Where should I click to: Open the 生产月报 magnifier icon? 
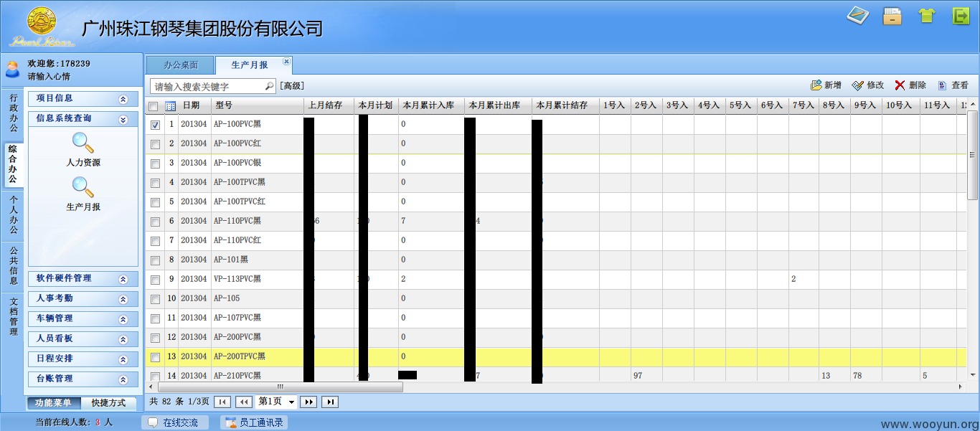pyautogui.click(x=83, y=187)
